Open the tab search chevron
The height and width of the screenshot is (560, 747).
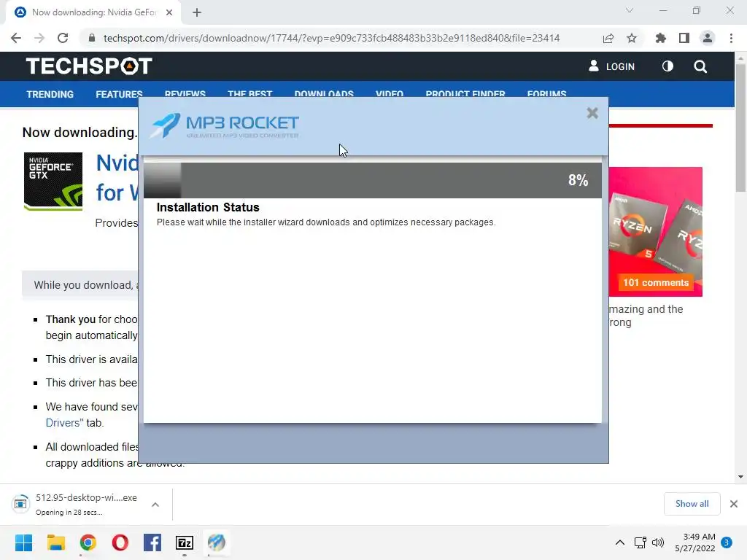click(630, 10)
